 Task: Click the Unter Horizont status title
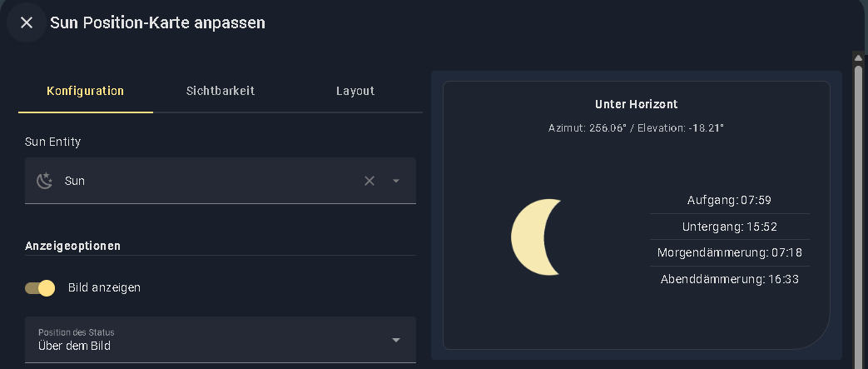(x=636, y=104)
